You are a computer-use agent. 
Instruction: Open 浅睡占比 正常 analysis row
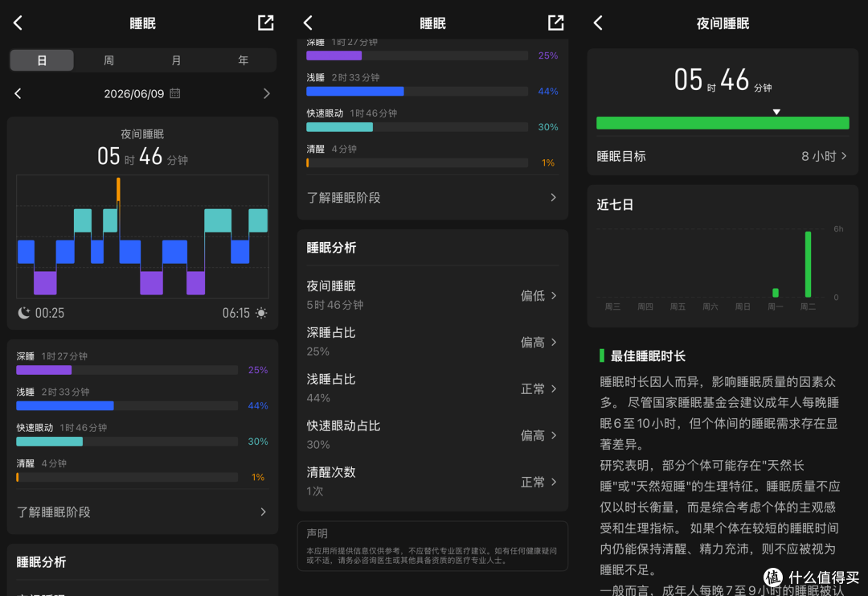click(432, 388)
